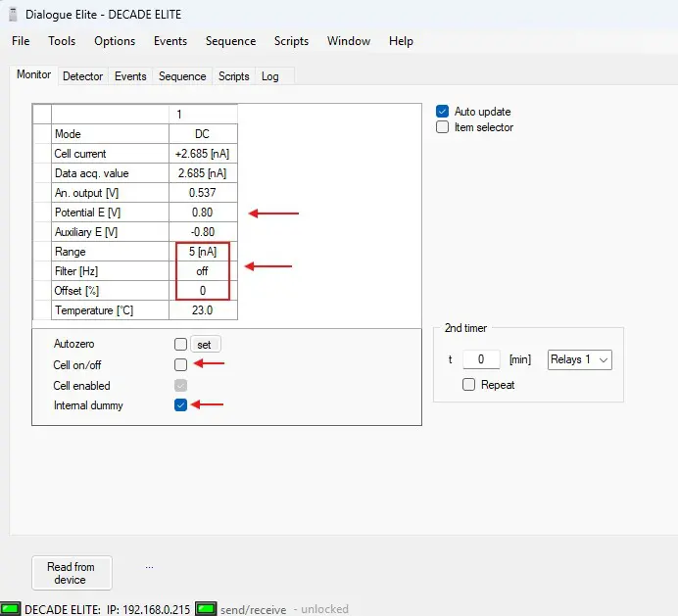Open the Sequence menu in menu bar

coord(230,41)
